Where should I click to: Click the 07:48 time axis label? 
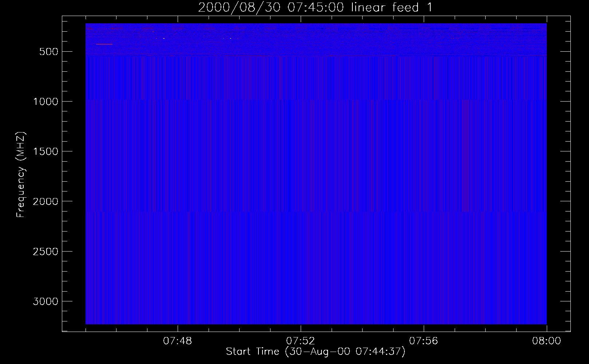coord(178,341)
